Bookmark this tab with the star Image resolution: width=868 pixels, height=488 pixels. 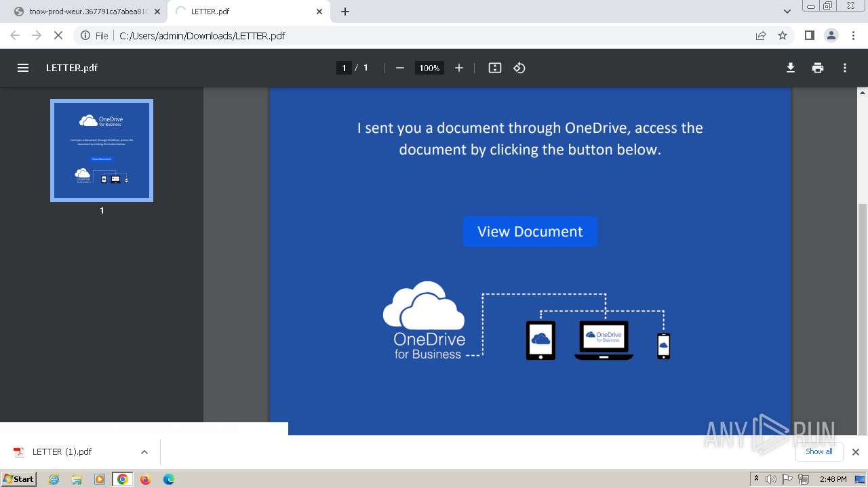783,35
